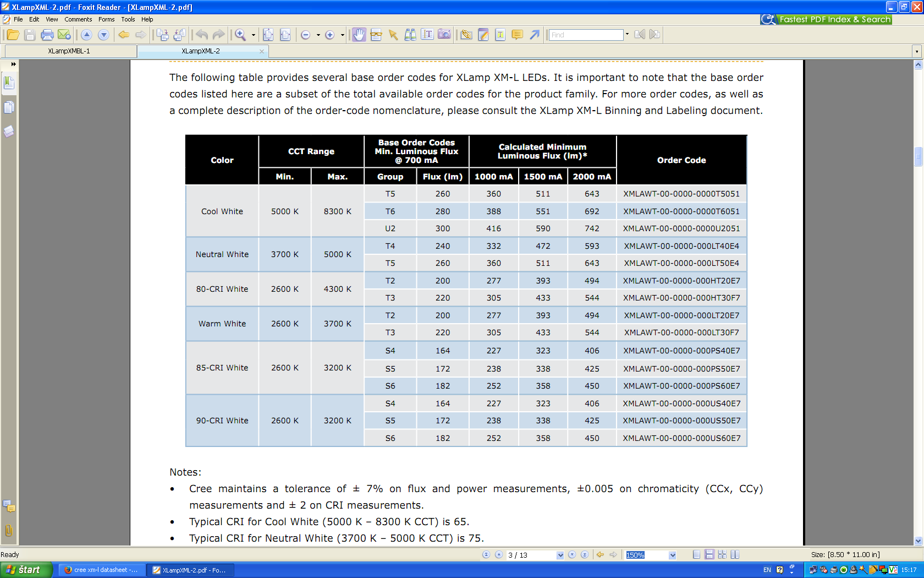Screen dimensions: 924x578
Task: Open the Tools menu
Action: pyautogui.click(x=128, y=19)
